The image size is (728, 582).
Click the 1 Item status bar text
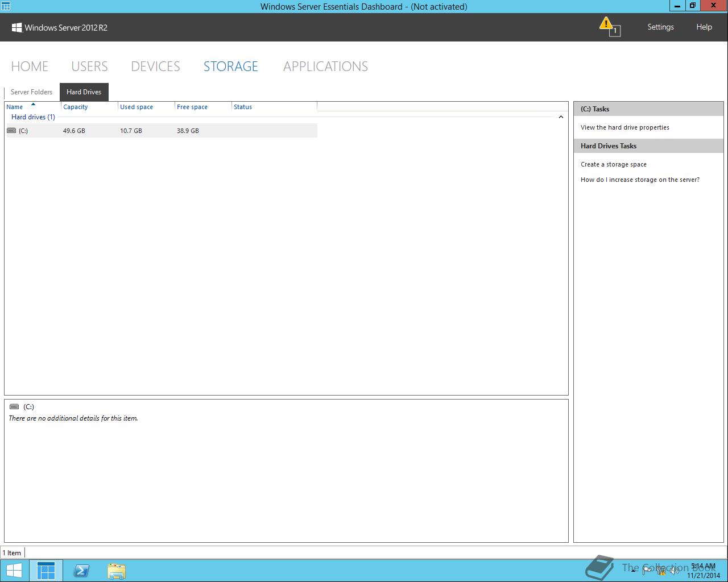pyautogui.click(x=12, y=553)
